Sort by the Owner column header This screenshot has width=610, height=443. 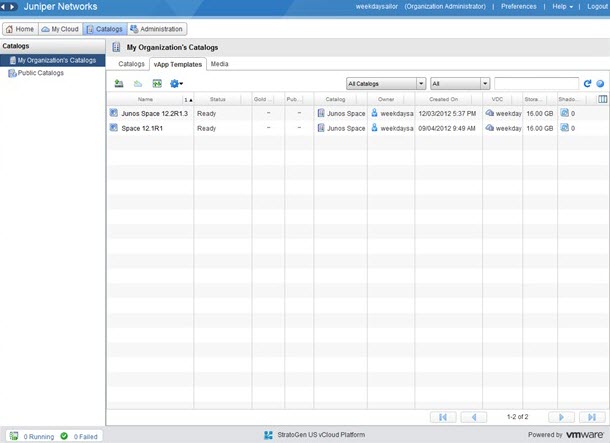point(386,99)
